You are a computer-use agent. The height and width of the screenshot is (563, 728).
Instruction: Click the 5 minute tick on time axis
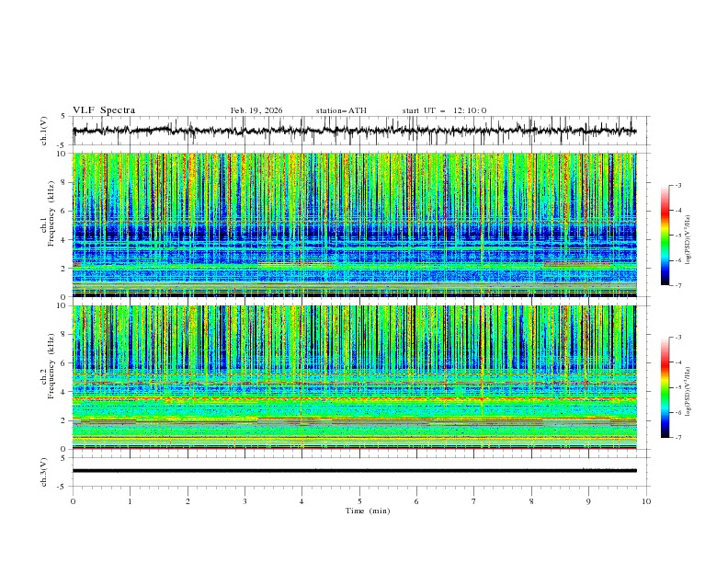click(x=359, y=500)
